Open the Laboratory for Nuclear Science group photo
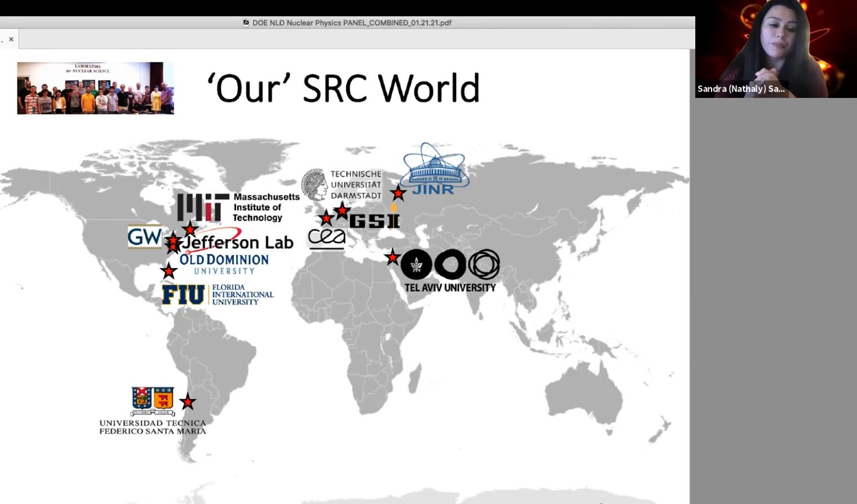This screenshot has width=857, height=504. tap(95, 88)
